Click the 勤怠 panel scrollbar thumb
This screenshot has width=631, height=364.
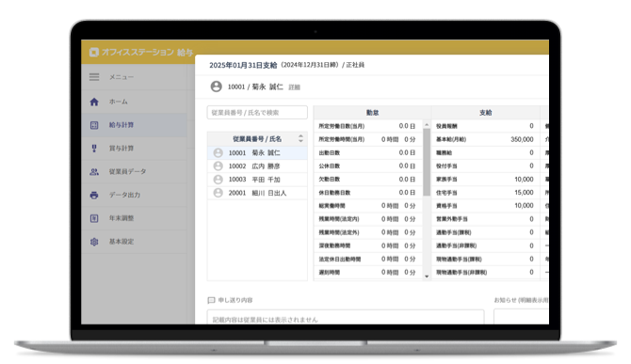coord(427,163)
